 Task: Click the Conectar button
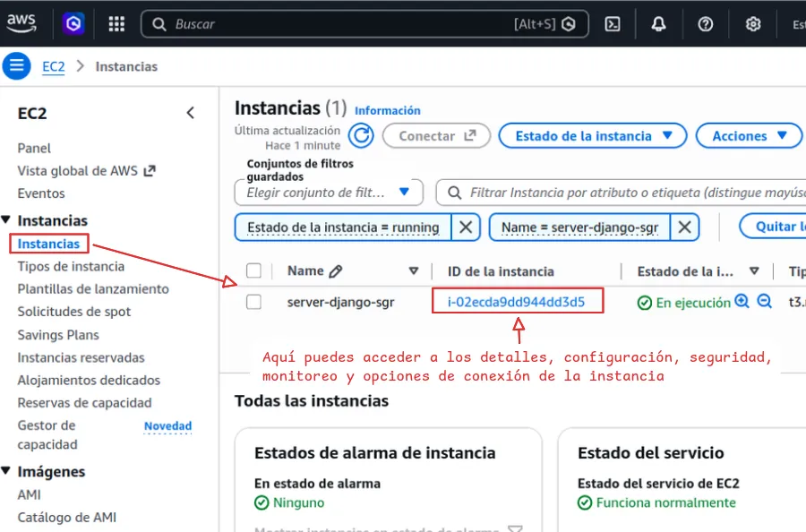(436, 136)
